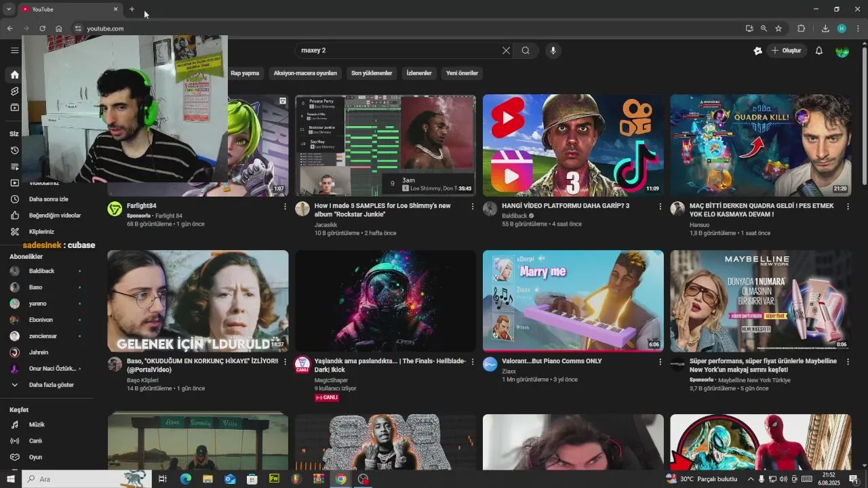Open the Chrome three-dot menu

(858, 28)
